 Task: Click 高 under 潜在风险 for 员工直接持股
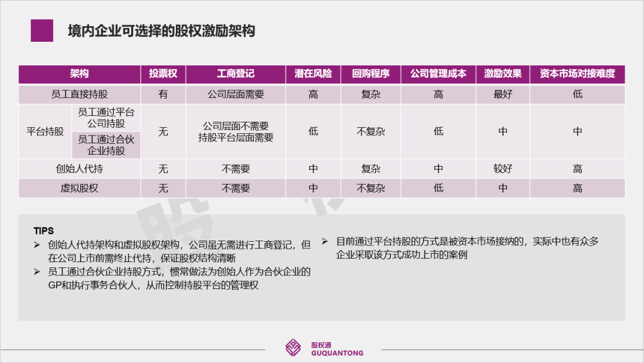pyautogui.click(x=313, y=94)
